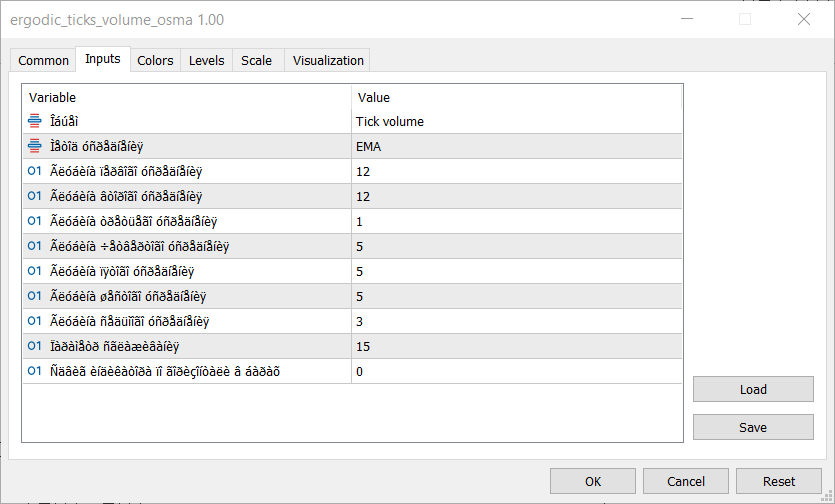Viewport: 835px width, 504px height.
Task: Edit value 12 in fourth row
Action: click(517, 197)
